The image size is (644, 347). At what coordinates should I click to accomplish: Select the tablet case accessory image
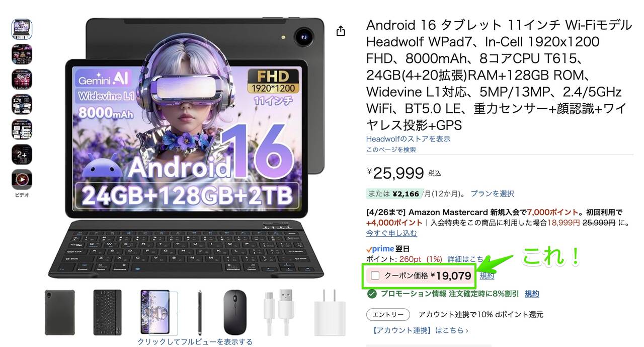(x=59, y=312)
